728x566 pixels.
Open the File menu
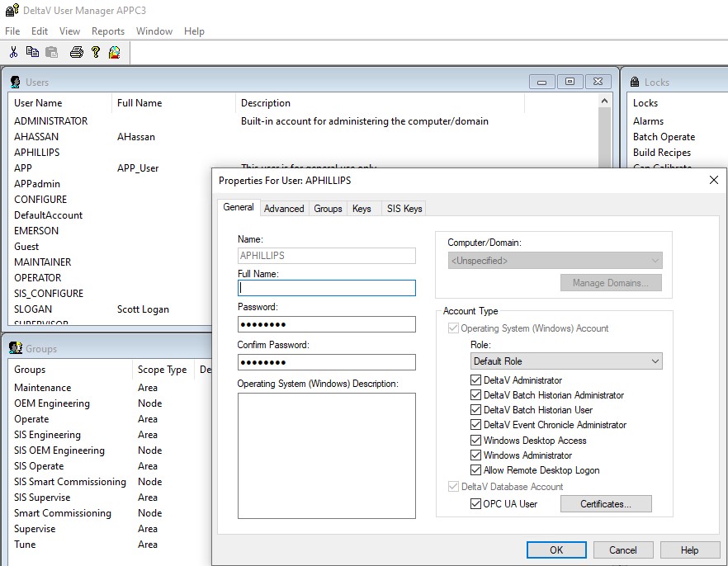click(12, 31)
